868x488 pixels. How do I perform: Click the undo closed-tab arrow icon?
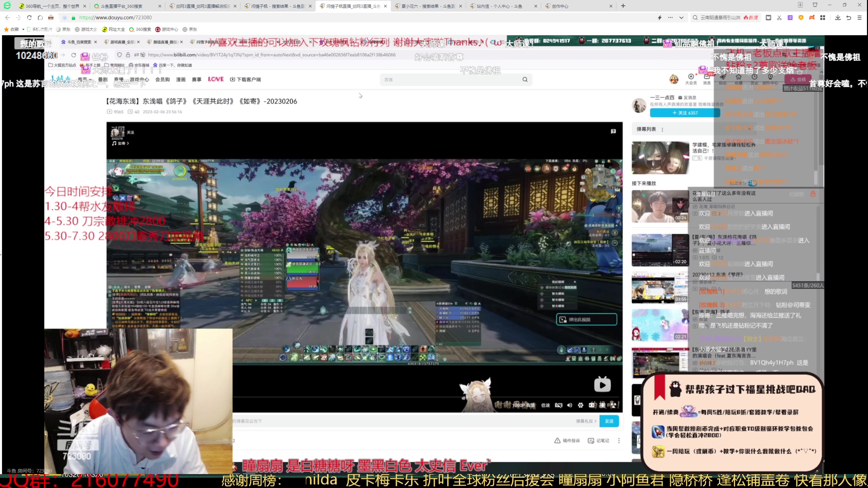[x=849, y=18]
